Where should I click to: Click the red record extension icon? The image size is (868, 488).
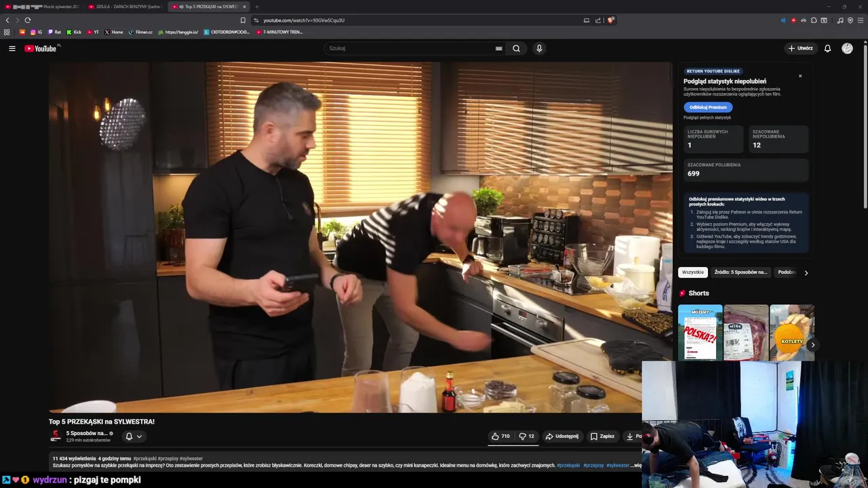tap(793, 20)
